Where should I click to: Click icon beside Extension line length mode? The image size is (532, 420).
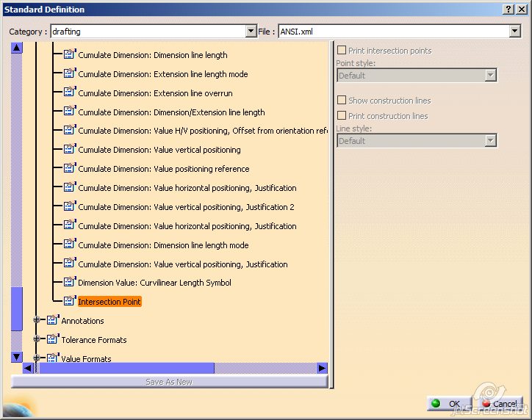(x=70, y=73)
